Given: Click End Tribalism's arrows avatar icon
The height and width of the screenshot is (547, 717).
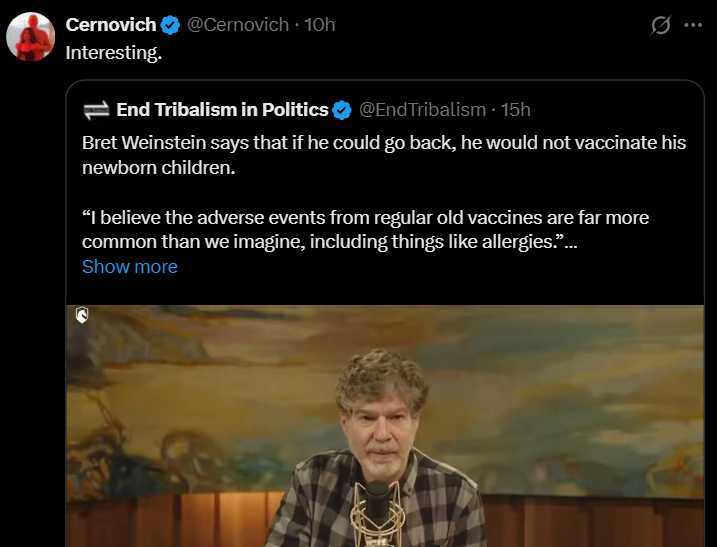Looking at the screenshot, I should coord(96,109).
